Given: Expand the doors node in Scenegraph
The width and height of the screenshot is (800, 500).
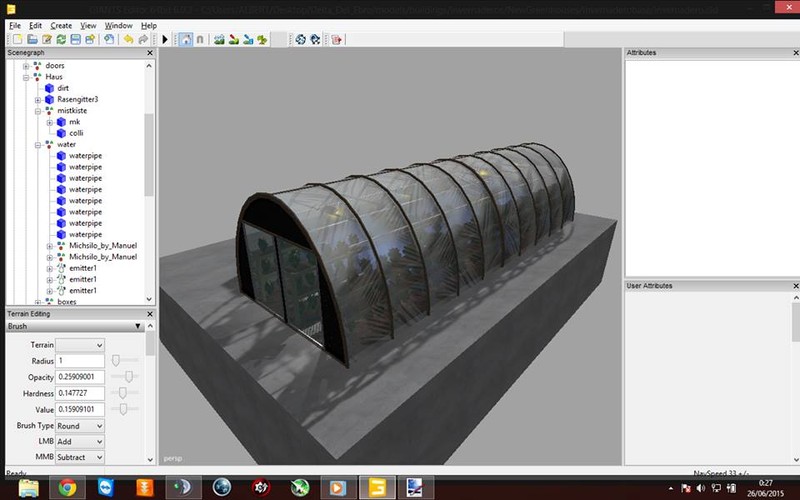Looking at the screenshot, I should click(x=26, y=65).
